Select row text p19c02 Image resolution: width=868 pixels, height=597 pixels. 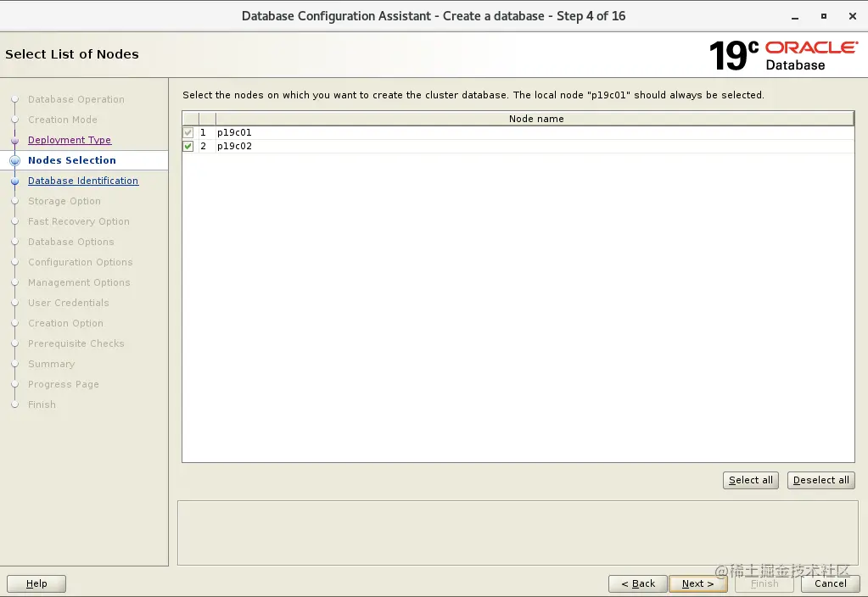[x=234, y=146]
